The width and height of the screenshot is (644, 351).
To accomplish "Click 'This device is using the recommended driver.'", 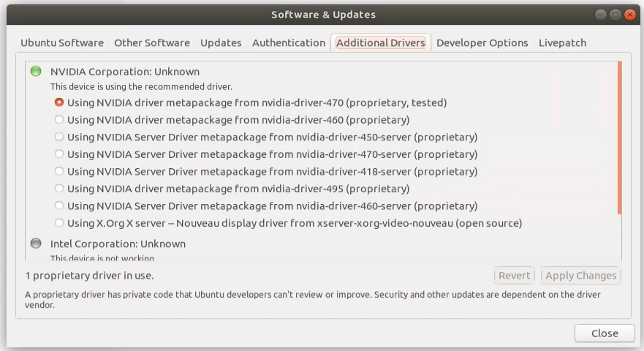I will 141,87.
